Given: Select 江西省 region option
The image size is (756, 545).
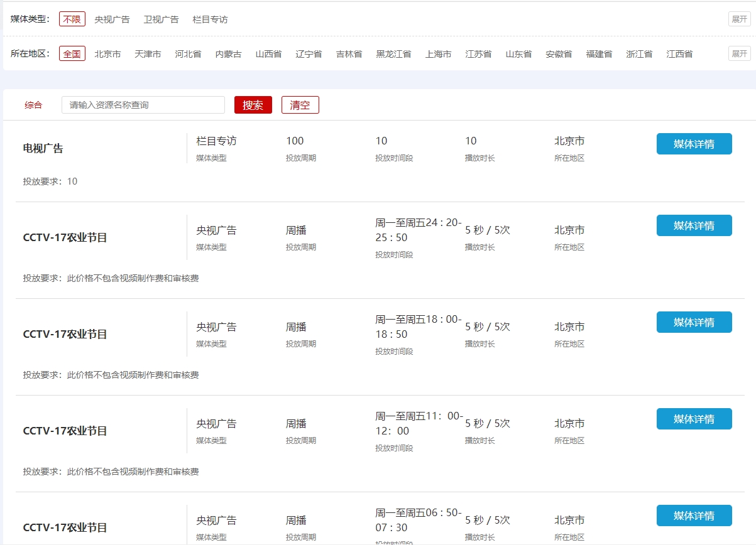Looking at the screenshot, I should [x=679, y=54].
